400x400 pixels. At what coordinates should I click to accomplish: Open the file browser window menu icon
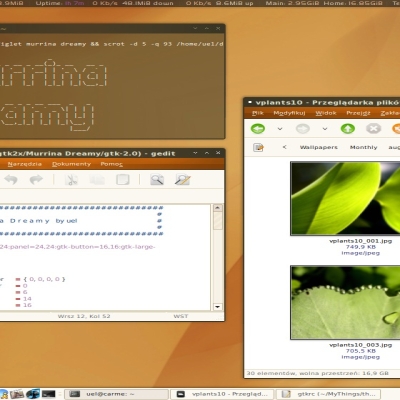click(249, 102)
